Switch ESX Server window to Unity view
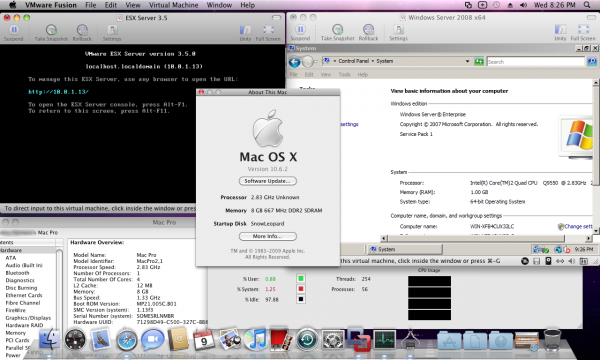600x360 pixels. pos(245,33)
